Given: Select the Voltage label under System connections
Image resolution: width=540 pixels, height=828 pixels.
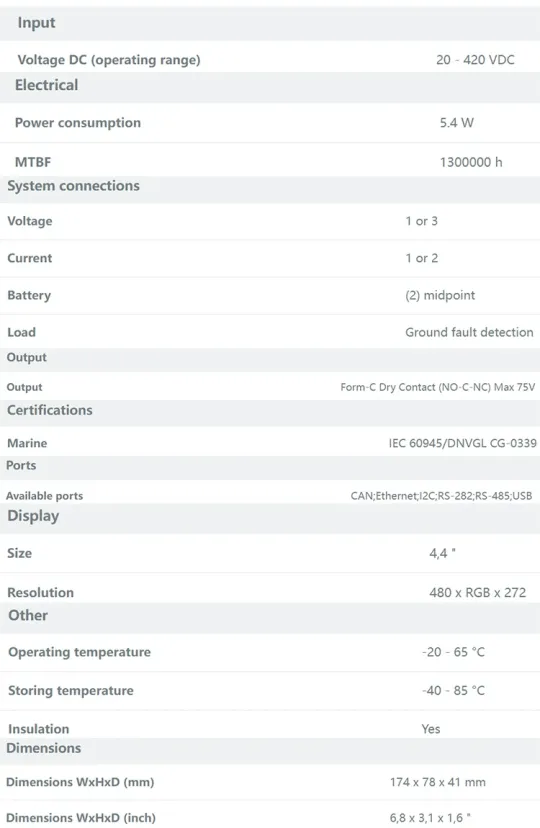Looking at the screenshot, I should (30, 221).
